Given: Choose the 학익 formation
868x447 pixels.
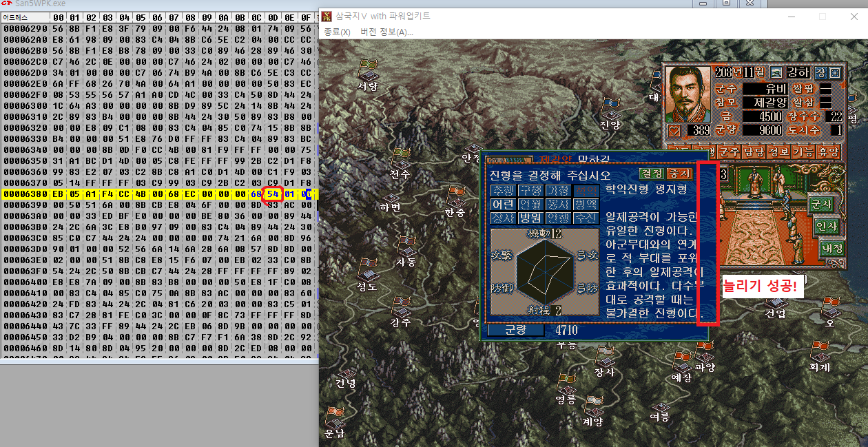Looking at the screenshot, I should coord(586,191).
